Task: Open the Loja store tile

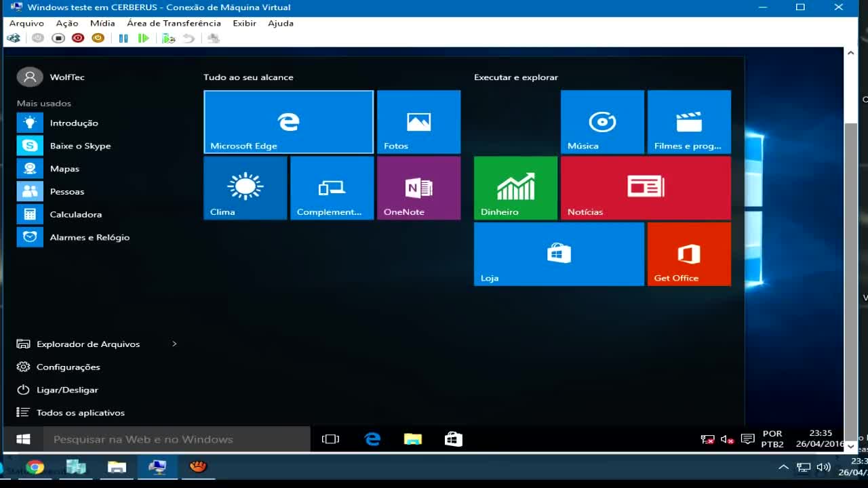Action: coord(559,254)
